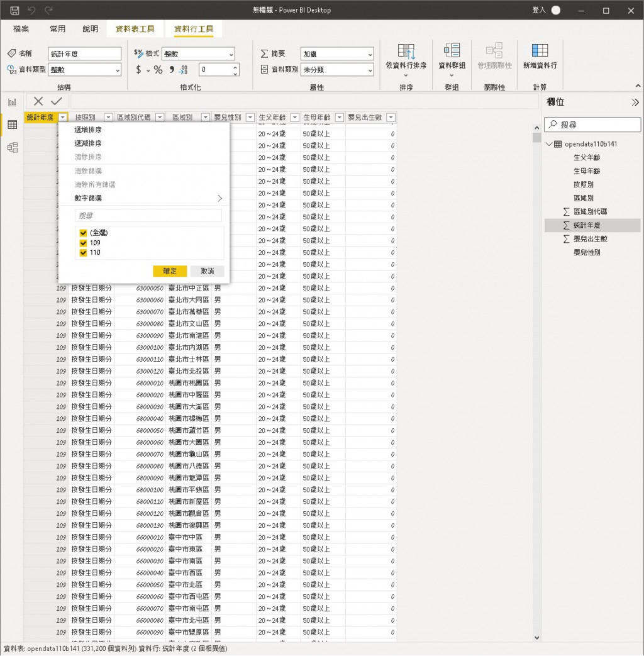Screen dimensions: 644x656
Task: Collapse opendata110b141 table tree node
Action: [x=549, y=144]
